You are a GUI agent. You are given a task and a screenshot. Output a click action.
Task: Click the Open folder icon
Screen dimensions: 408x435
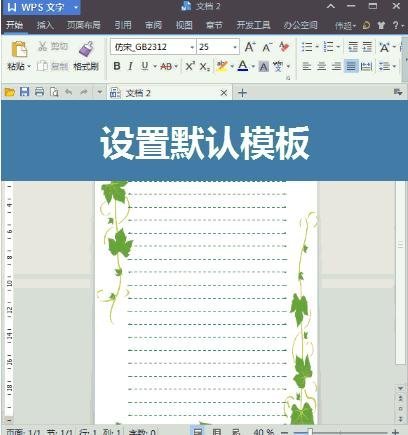[10, 92]
